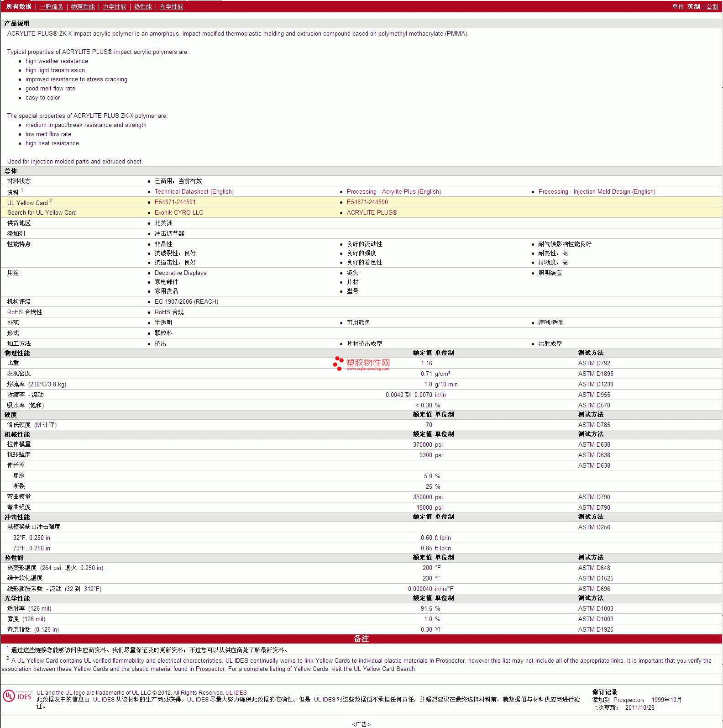Click the <广告> label at bottom
Viewport: 723px width, 728px height.
pyautogui.click(x=361, y=724)
